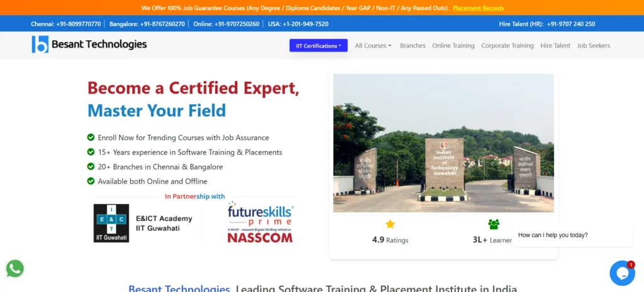
Task: Click the Besant Technologies logo icon
Action: coord(40,45)
